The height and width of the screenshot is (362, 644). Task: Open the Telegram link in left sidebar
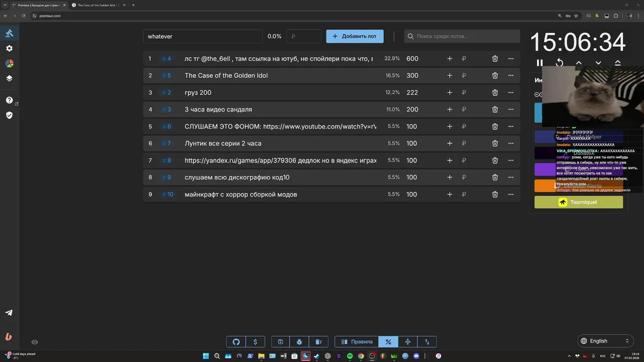(9, 313)
